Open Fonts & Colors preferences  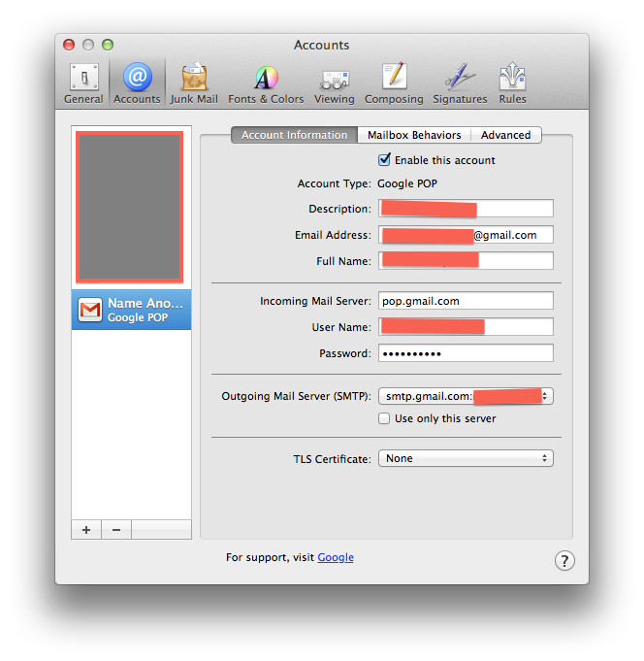tap(266, 83)
